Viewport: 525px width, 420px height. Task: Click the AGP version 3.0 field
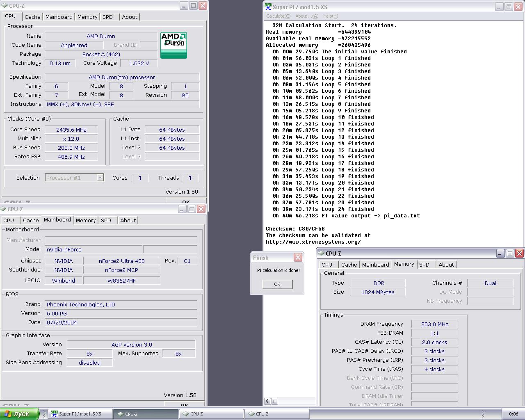[x=131, y=345]
